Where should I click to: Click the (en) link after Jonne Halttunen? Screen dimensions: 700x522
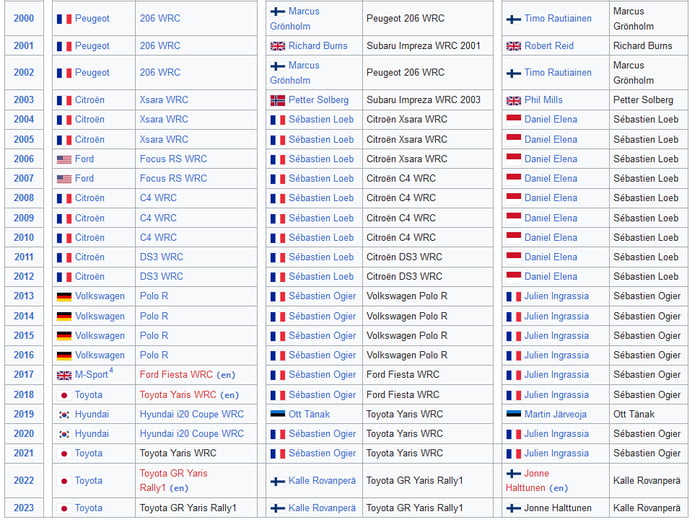pos(558,488)
